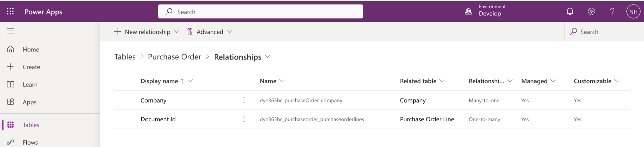Go to Home in sidebar
This screenshot has width=644, height=147.
[x=31, y=49]
